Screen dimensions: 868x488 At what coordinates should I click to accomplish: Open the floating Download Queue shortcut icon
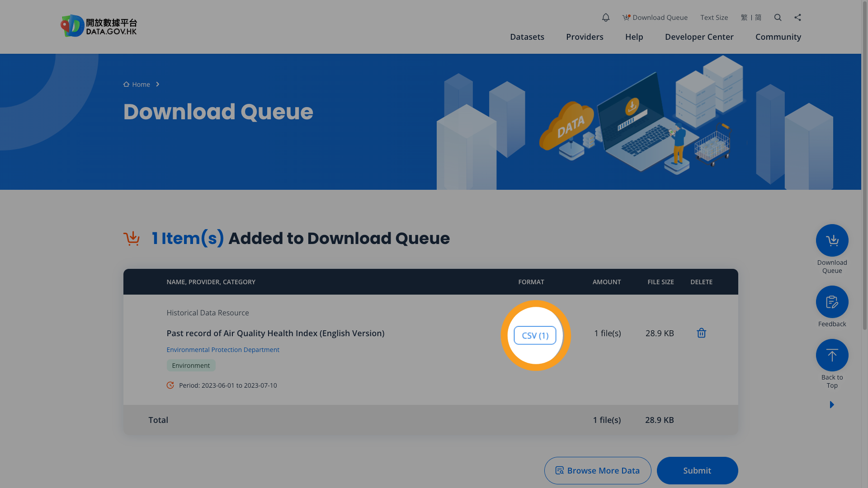point(832,240)
